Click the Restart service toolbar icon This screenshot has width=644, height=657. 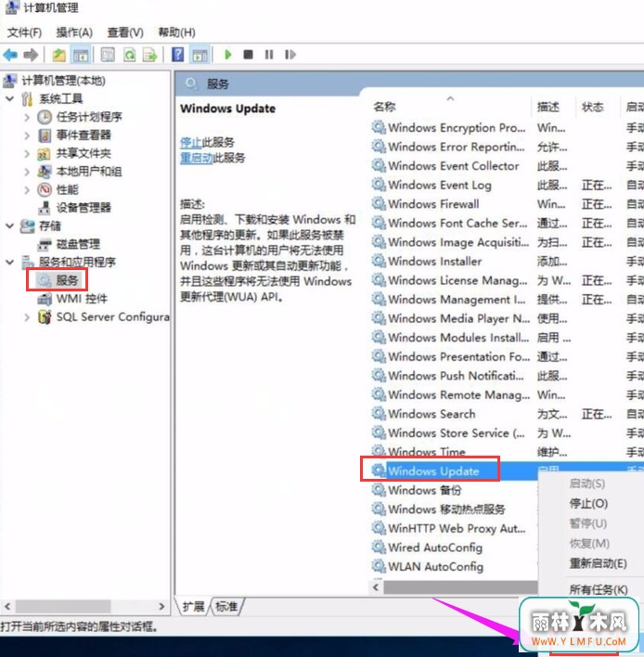pos(290,55)
